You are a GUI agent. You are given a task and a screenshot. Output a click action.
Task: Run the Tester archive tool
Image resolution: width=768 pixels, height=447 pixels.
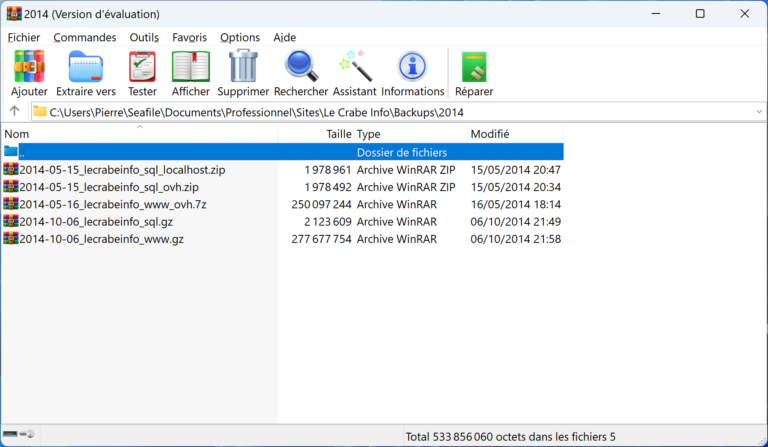142,68
